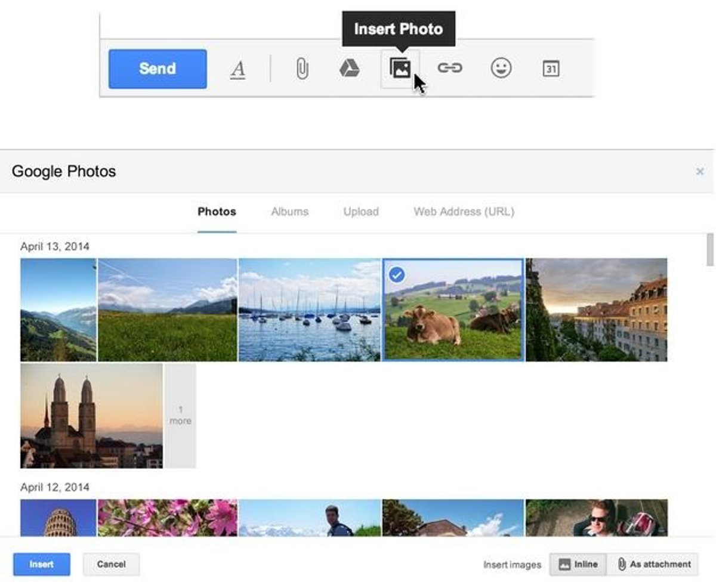Select the sailboats on lake photo
Image resolution: width=716 pixels, height=588 pixels.
pyautogui.click(x=309, y=310)
